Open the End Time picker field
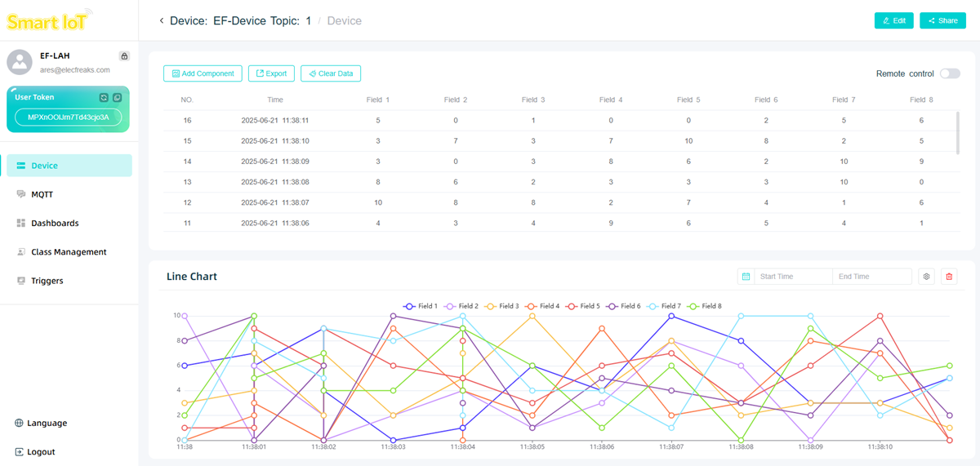Viewport: 980px width, 466px height. (x=871, y=277)
